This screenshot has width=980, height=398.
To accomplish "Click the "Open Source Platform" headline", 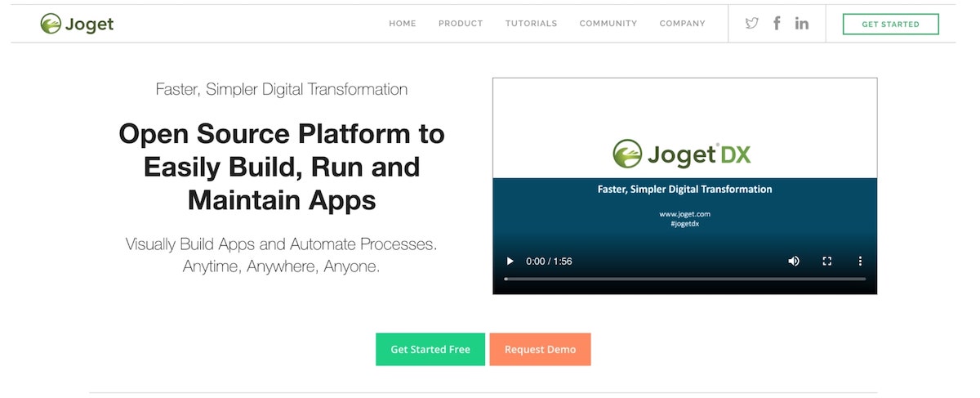I will [282, 167].
